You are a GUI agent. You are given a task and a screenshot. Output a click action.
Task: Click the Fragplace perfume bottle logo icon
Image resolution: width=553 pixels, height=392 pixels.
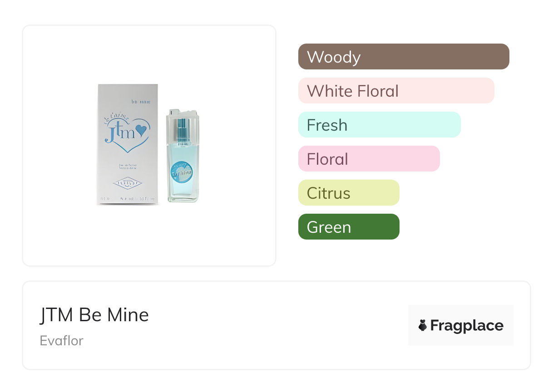coord(423,325)
